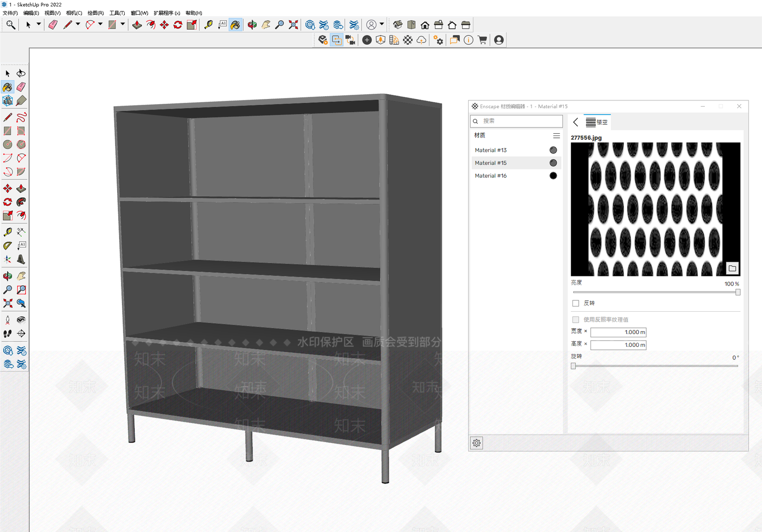Choose the Freehand line tool in left toolbar
This screenshot has height=532, width=762.
pyautogui.click(x=21, y=117)
